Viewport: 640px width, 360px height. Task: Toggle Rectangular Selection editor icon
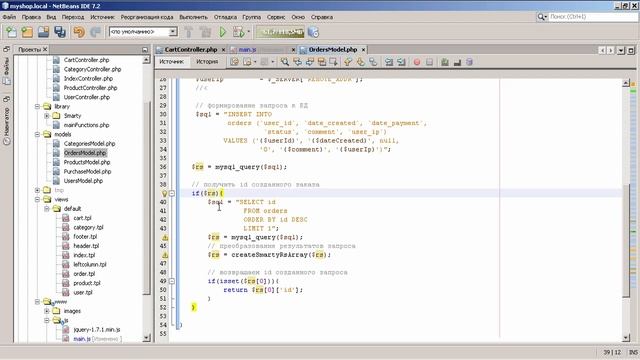pos(333,62)
